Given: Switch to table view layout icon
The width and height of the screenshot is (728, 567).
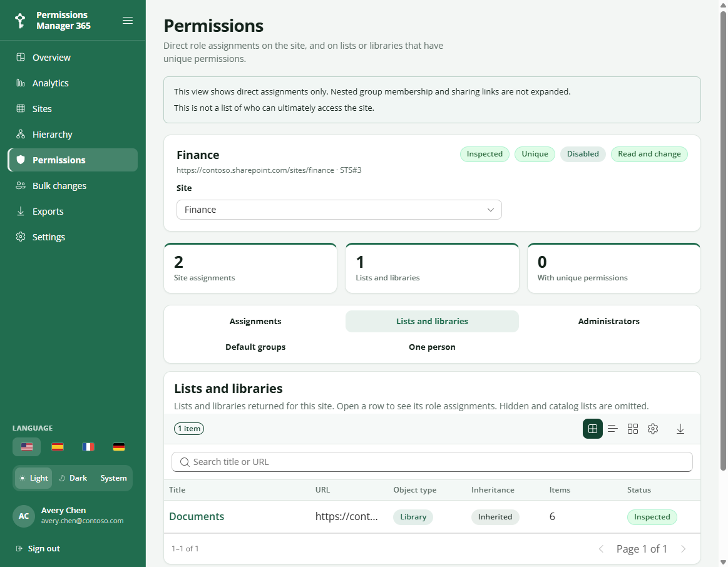Looking at the screenshot, I should coord(592,429).
